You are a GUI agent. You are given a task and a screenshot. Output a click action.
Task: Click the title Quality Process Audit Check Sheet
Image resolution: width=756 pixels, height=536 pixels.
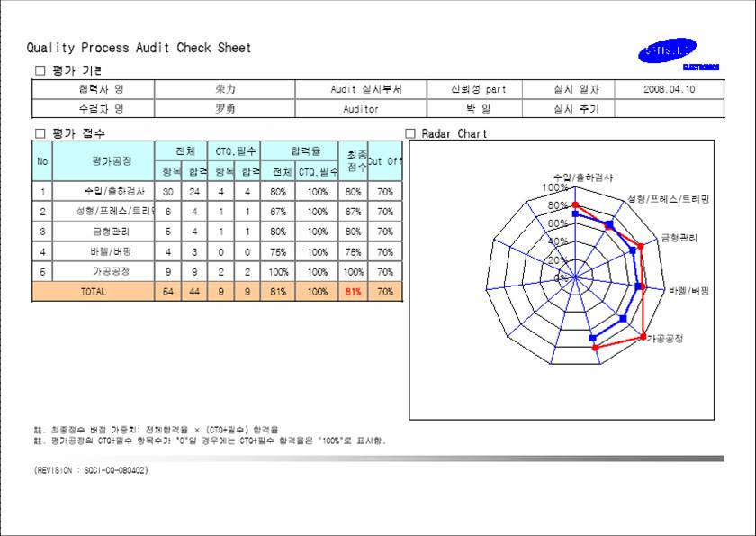[x=139, y=48]
